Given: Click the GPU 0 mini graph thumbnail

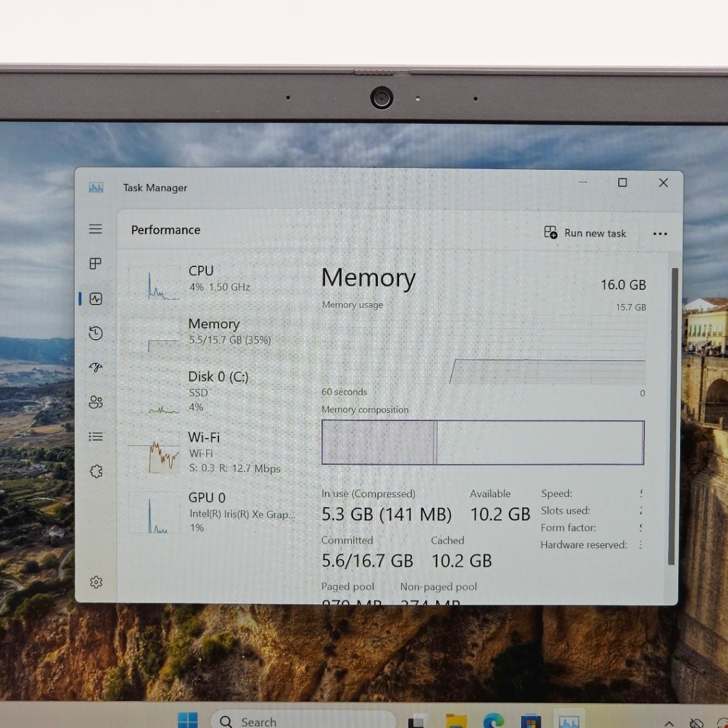Looking at the screenshot, I should tap(154, 513).
